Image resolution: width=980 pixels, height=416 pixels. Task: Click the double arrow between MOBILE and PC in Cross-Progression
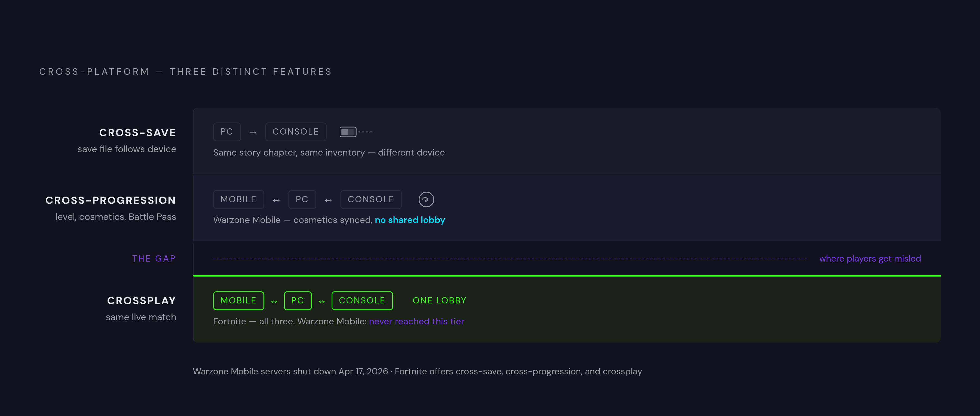coord(276,200)
